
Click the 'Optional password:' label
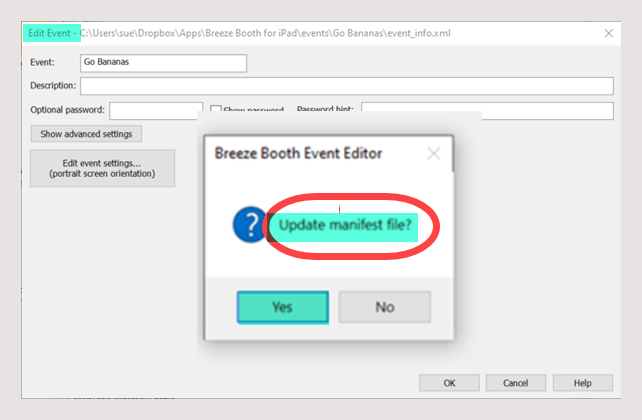pyautogui.click(x=68, y=110)
